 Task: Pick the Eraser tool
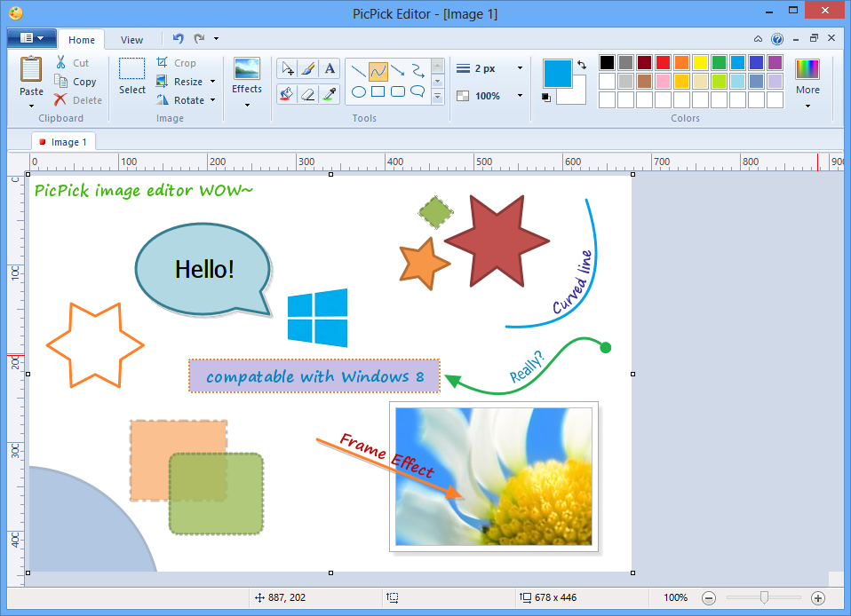pyautogui.click(x=308, y=92)
